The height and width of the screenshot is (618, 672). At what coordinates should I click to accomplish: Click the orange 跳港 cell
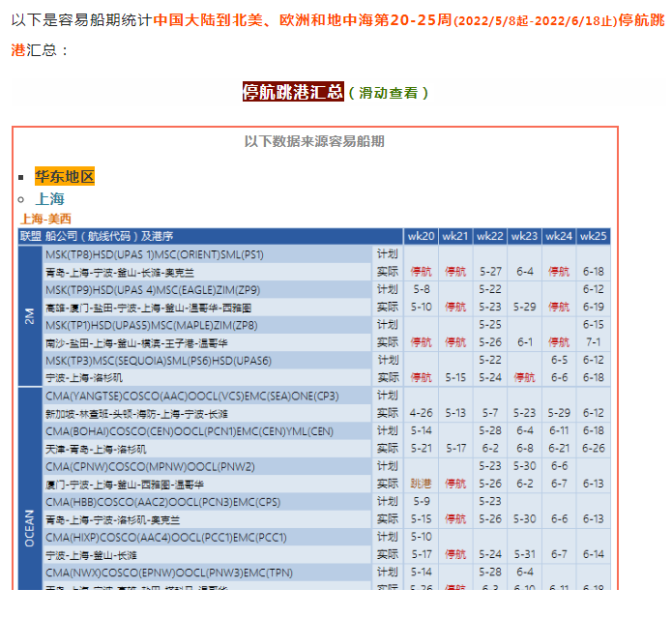click(421, 484)
